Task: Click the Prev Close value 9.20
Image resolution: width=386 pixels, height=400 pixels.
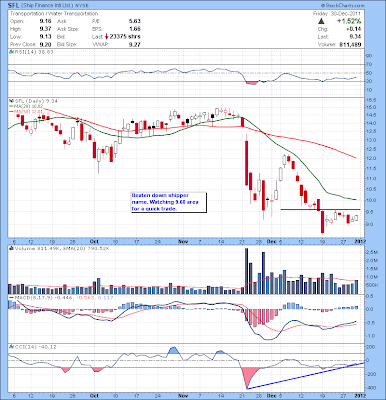Action: coord(45,44)
